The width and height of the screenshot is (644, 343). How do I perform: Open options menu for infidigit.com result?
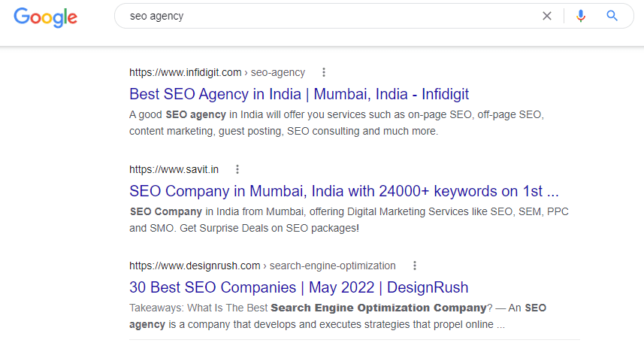324,72
